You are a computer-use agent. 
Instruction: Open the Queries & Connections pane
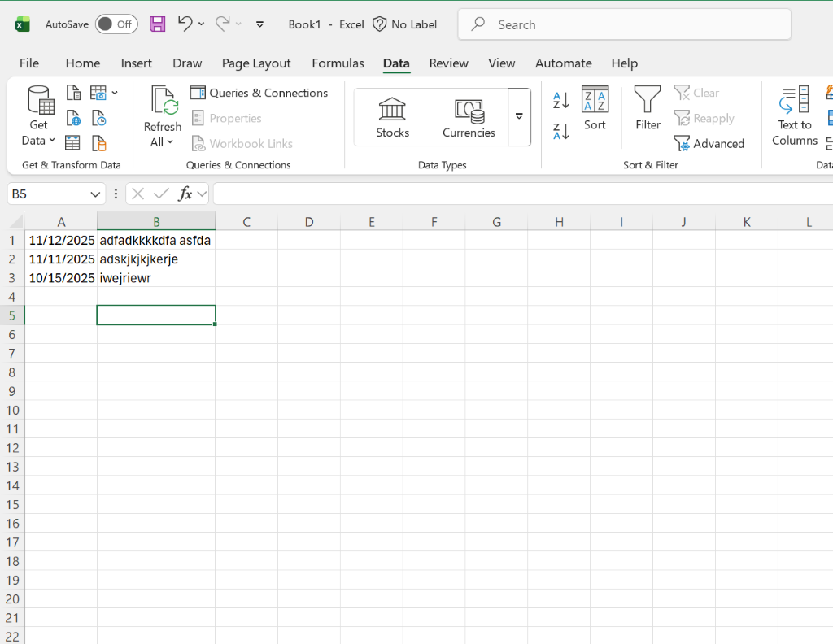coord(259,93)
